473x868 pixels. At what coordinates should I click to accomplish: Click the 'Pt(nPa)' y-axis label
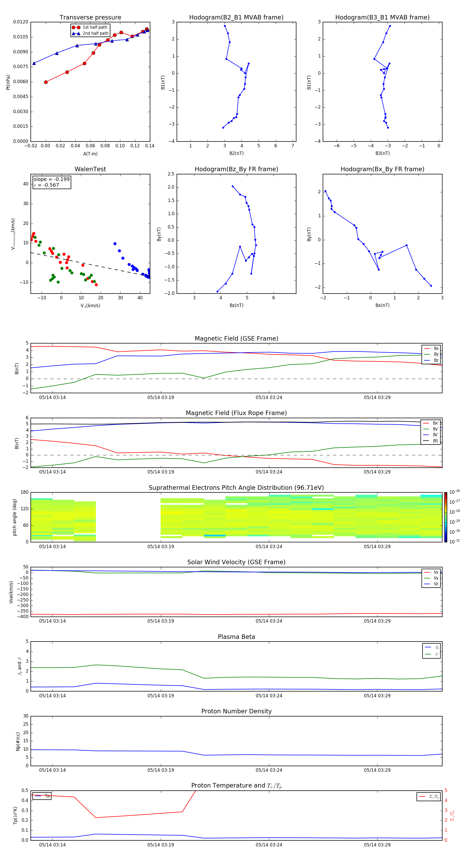(8, 82)
